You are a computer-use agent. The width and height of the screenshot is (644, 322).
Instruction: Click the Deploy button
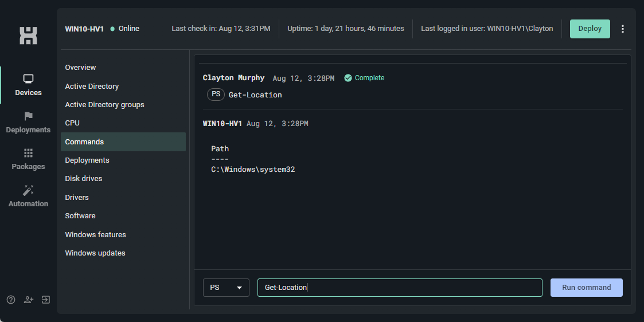click(590, 29)
